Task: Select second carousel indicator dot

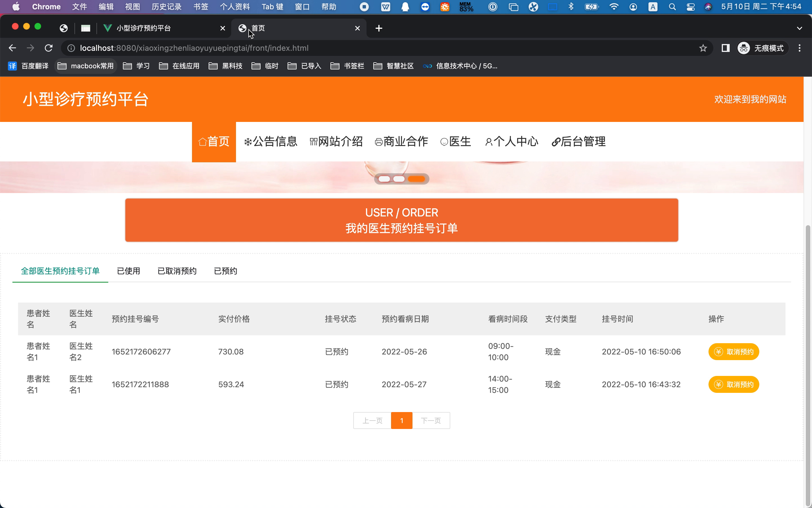Action: [399, 179]
